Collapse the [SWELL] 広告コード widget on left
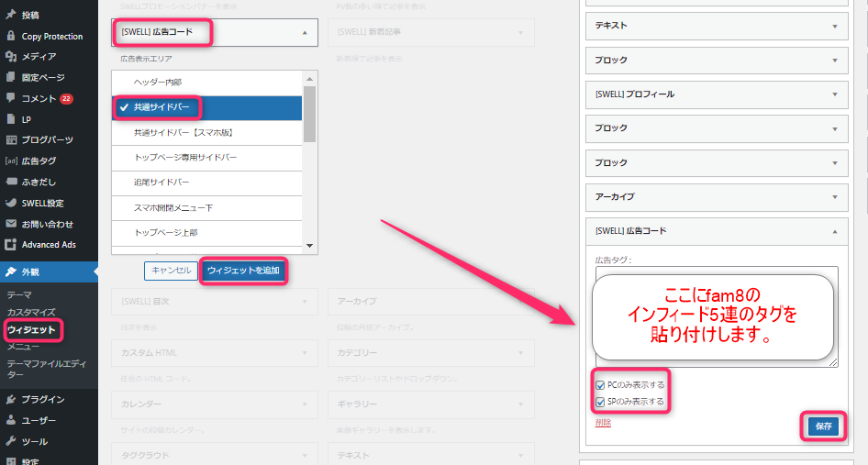Screen dimensions: 868x465 click(305, 32)
